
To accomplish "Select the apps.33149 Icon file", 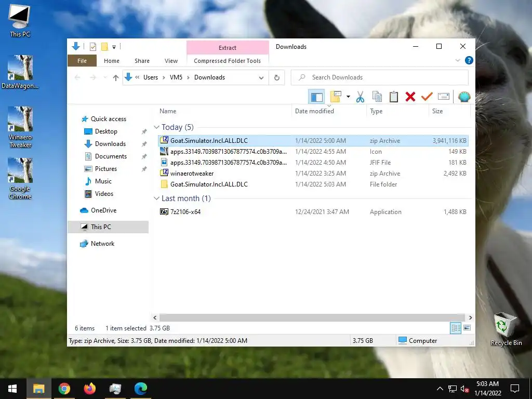I will pyautogui.click(x=313, y=151).
